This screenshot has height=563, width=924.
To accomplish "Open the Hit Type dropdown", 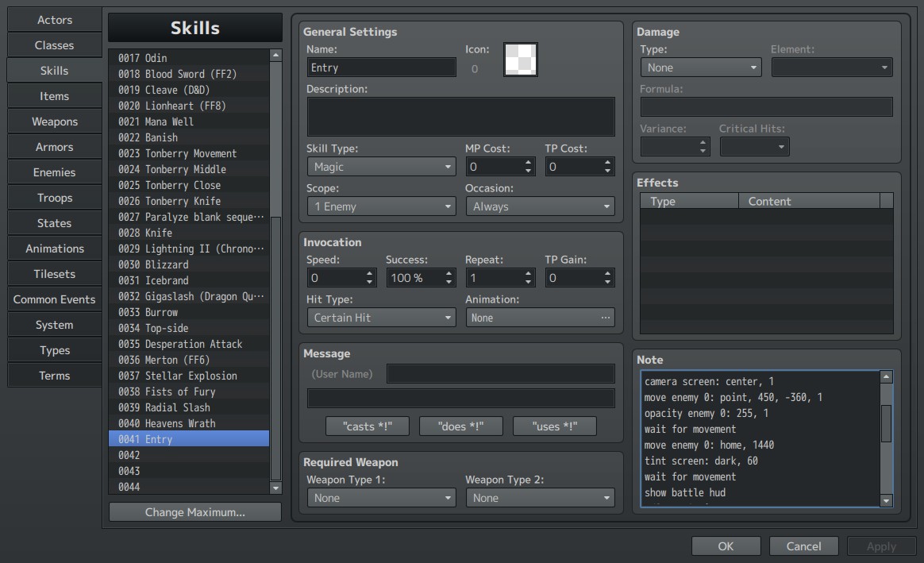I will pyautogui.click(x=381, y=318).
